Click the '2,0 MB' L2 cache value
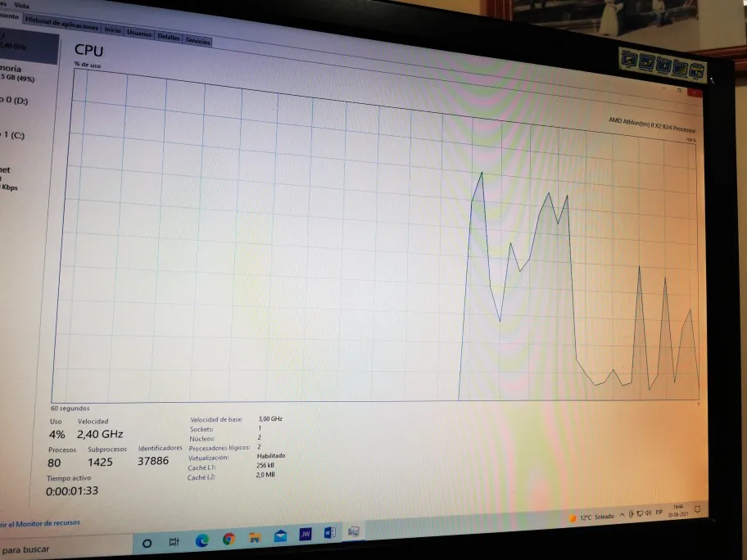This screenshot has width=747, height=560. [x=265, y=474]
